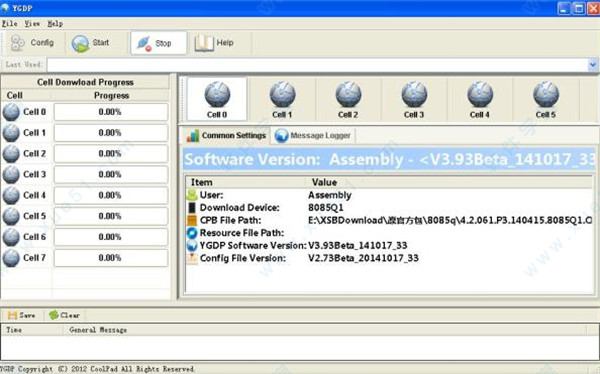The height and width of the screenshot is (374, 600).
Task: Click the Progress column header
Action: coord(111,95)
